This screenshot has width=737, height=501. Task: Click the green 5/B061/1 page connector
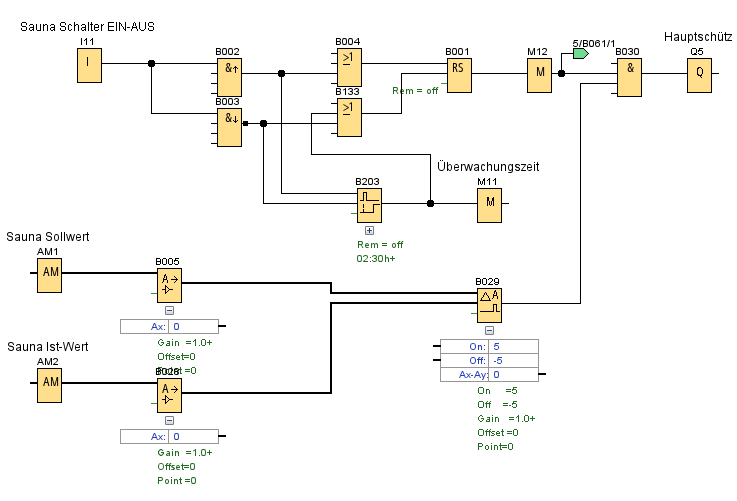(579, 54)
